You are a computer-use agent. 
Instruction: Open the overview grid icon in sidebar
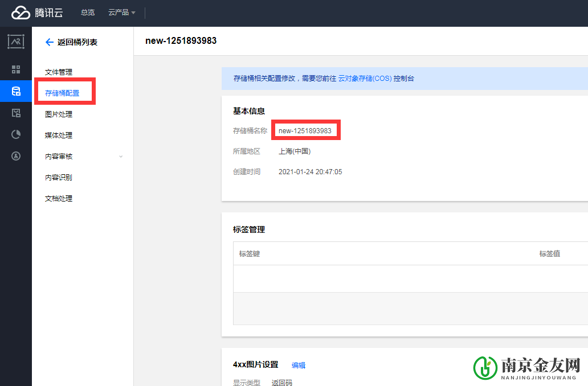(16, 70)
